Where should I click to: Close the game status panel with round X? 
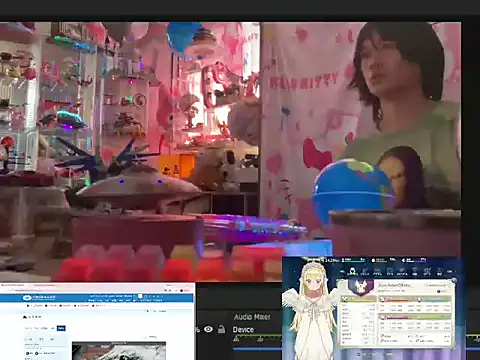[453, 281]
